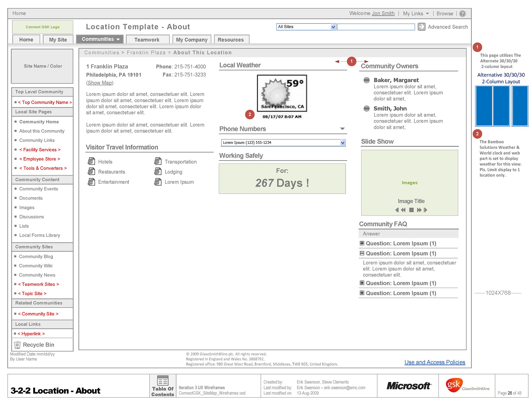
Task: Collapse the expanded second FAQ question
Action: tap(362, 253)
